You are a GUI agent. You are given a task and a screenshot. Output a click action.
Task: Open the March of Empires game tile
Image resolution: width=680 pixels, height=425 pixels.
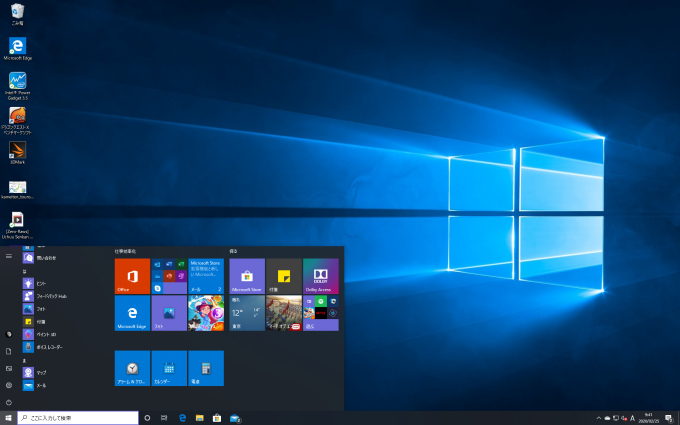tap(284, 313)
